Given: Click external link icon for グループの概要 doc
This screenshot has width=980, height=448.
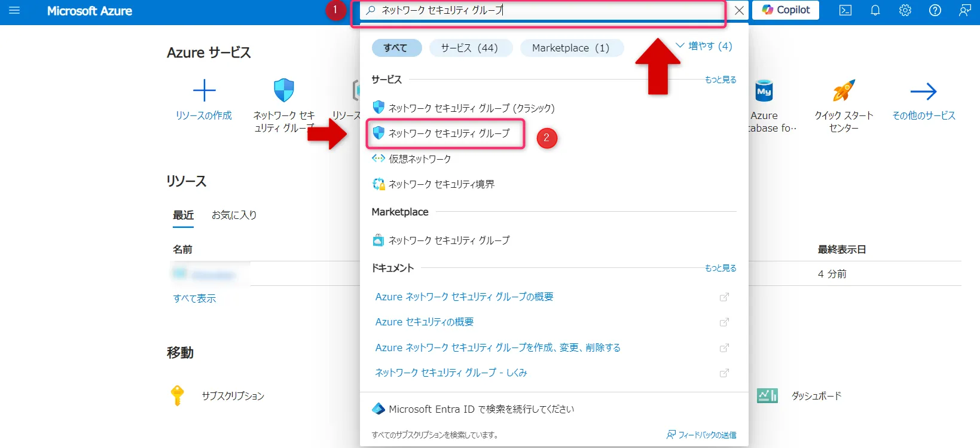Looking at the screenshot, I should point(724,297).
